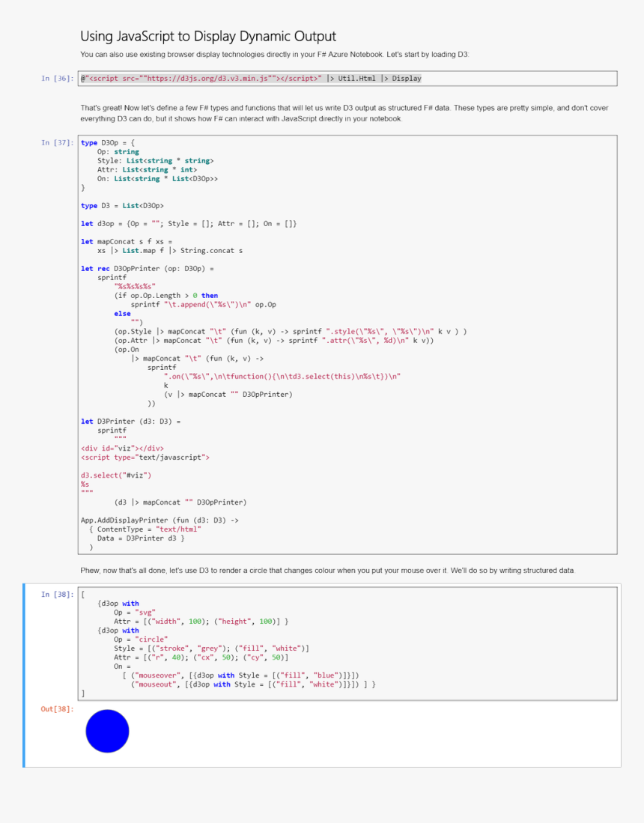Click the '<div id="viz"></div>' line
This screenshot has height=823, width=644.
[x=122, y=449]
